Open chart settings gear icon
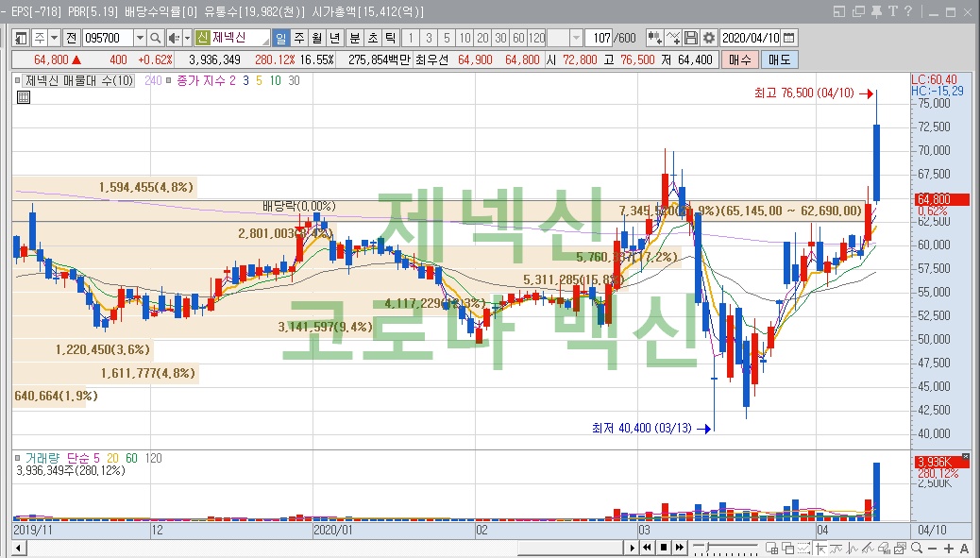This screenshot has height=558, width=980. coord(709,38)
